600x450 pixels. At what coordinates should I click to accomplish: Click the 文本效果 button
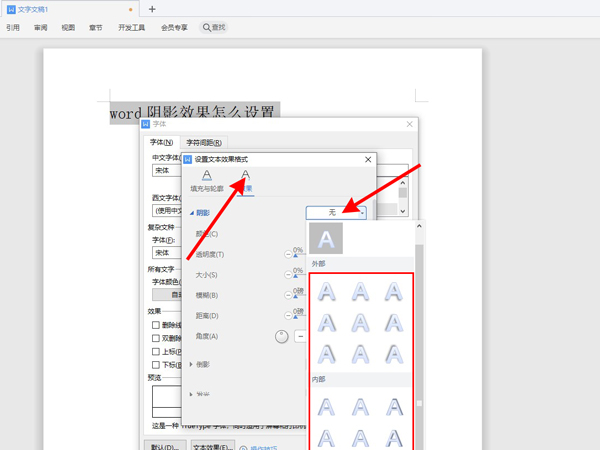212,445
